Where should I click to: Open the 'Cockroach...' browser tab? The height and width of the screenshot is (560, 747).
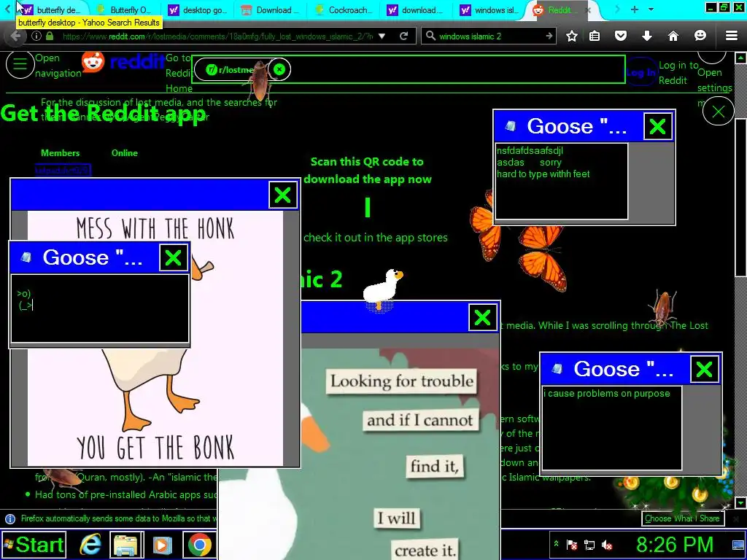pos(344,10)
